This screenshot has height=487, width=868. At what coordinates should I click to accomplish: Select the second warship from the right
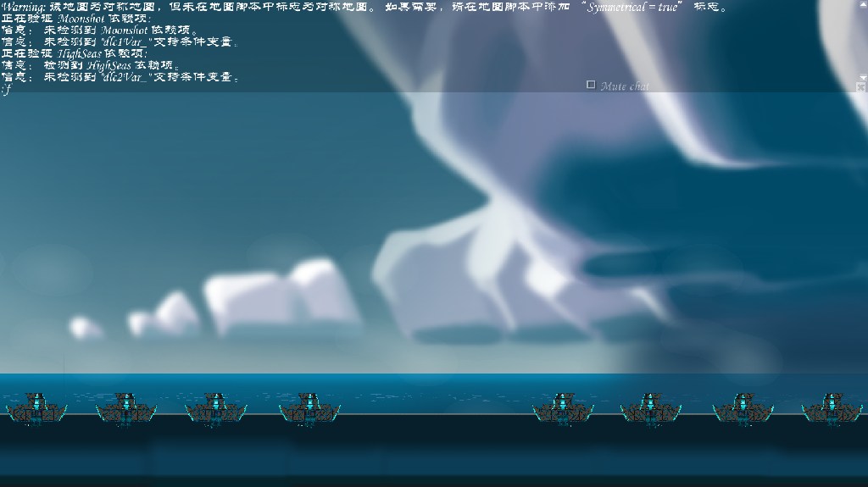[x=743, y=410]
